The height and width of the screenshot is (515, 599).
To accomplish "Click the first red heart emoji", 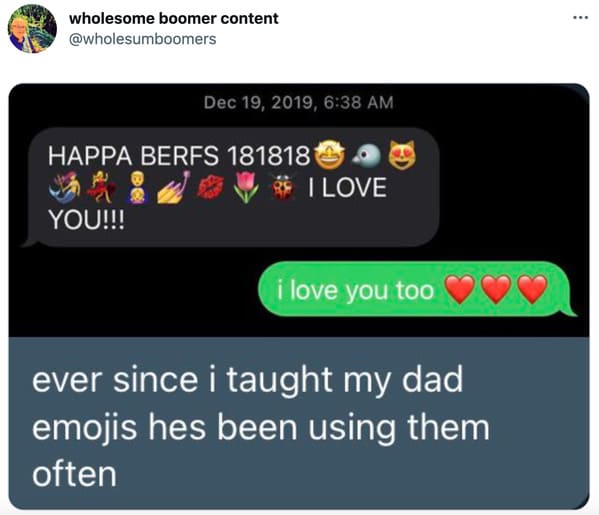I will click(x=460, y=289).
